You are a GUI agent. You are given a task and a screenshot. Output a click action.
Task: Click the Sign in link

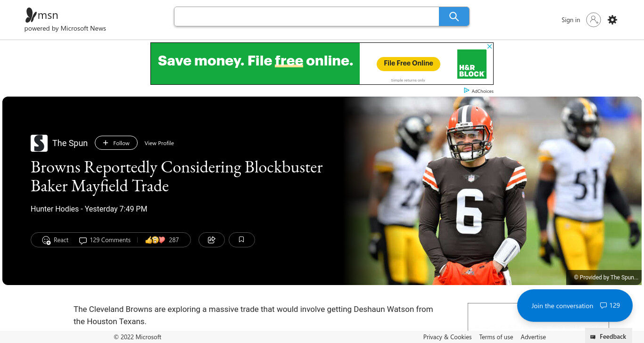coord(570,20)
